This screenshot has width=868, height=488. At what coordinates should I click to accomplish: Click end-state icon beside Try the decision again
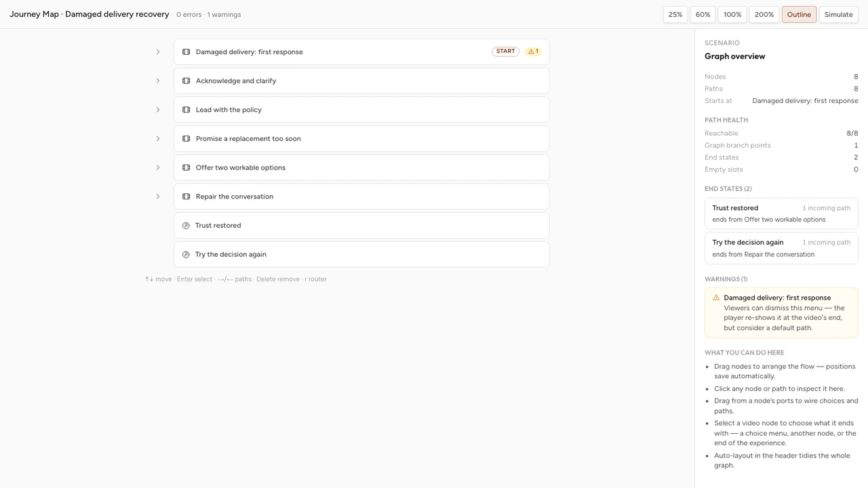tap(186, 255)
